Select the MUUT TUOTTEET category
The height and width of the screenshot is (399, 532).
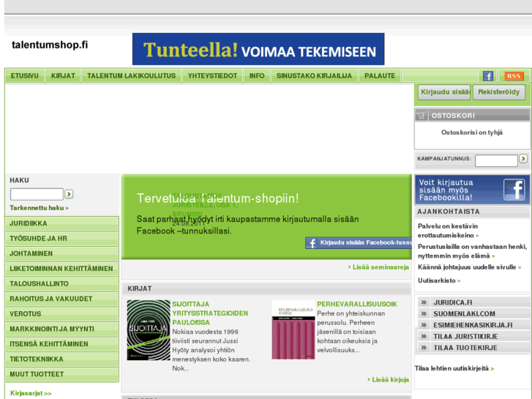62,374
